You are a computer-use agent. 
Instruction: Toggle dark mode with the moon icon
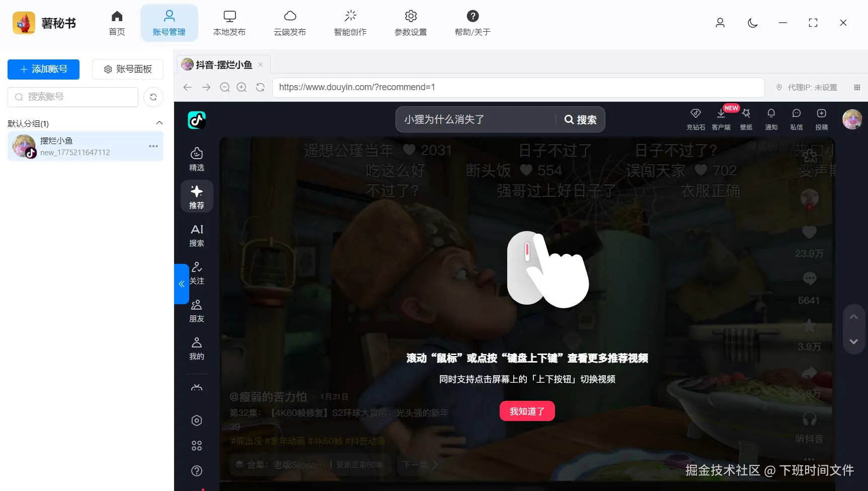[x=752, y=23]
